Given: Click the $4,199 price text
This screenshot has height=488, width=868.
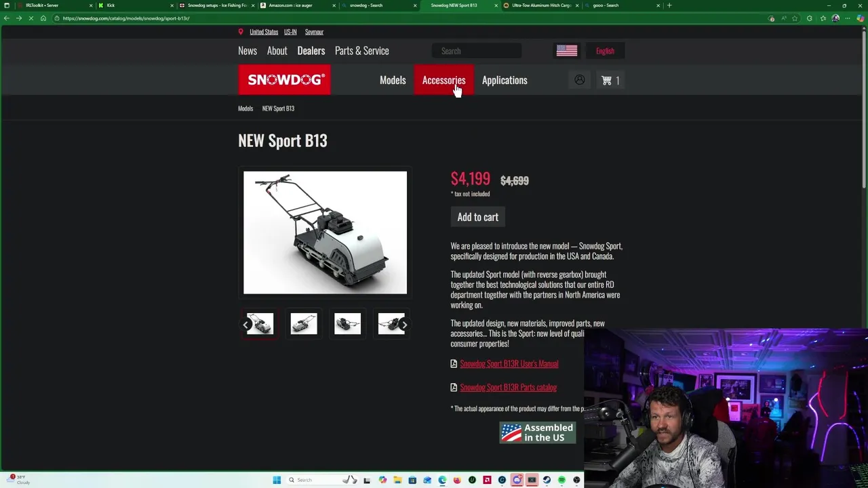Looking at the screenshot, I should coord(470,179).
